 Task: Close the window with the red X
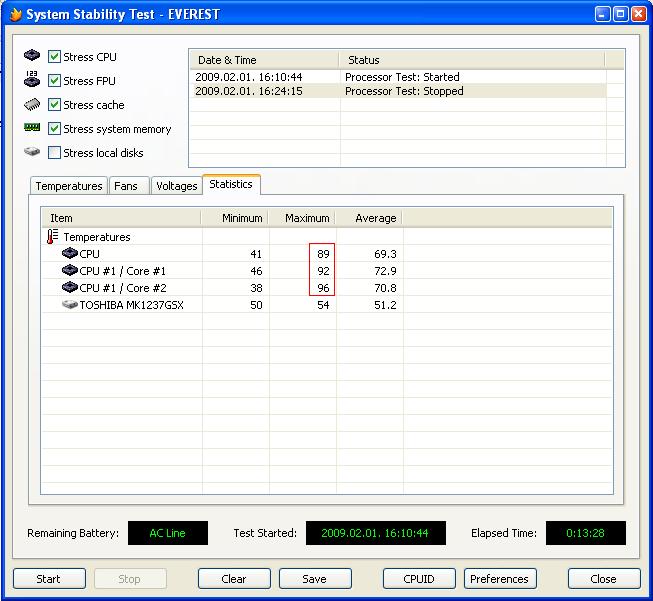pyautogui.click(x=638, y=14)
